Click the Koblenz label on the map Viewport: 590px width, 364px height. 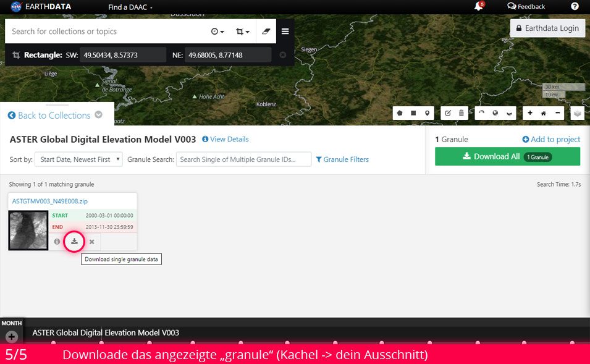[x=266, y=104]
